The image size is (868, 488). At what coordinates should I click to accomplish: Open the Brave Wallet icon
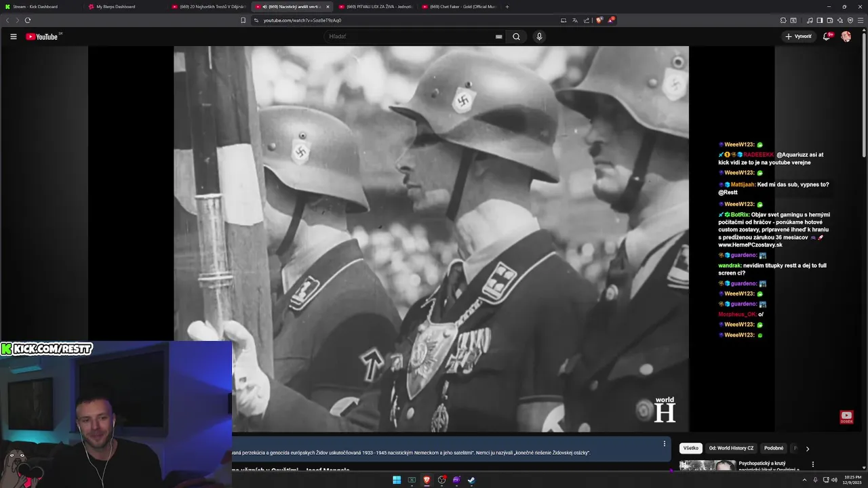click(x=830, y=20)
